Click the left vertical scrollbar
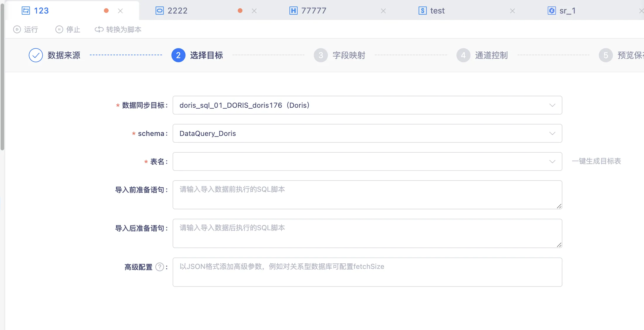The width and height of the screenshot is (644, 330). pos(2,76)
